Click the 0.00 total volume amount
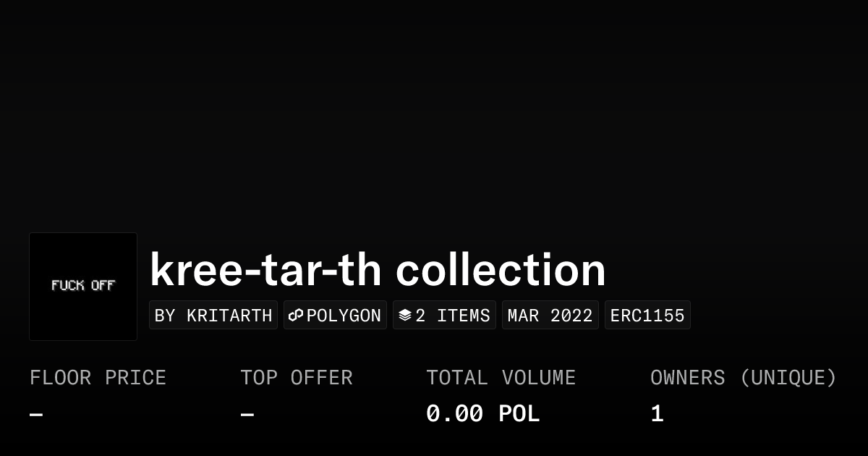This screenshot has height=456, width=868. pos(454,414)
